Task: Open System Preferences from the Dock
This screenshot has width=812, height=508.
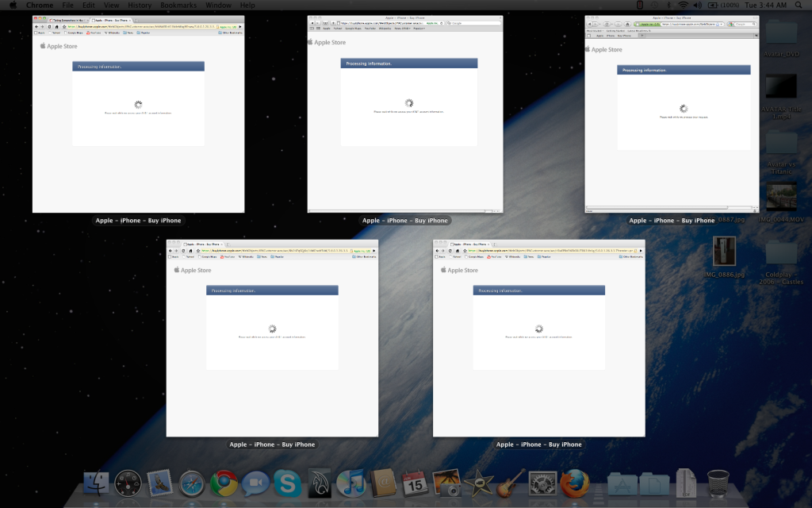Action: tap(542, 483)
